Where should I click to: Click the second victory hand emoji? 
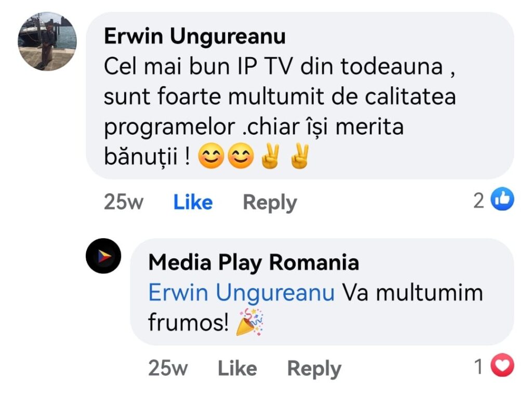point(300,156)
